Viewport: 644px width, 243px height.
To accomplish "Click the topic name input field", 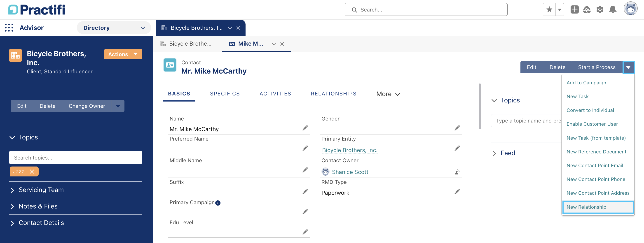I will click(x=526, y=121).
